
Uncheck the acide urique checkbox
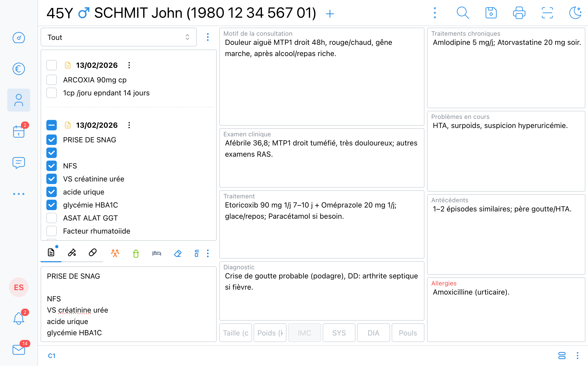pos(52,192)
